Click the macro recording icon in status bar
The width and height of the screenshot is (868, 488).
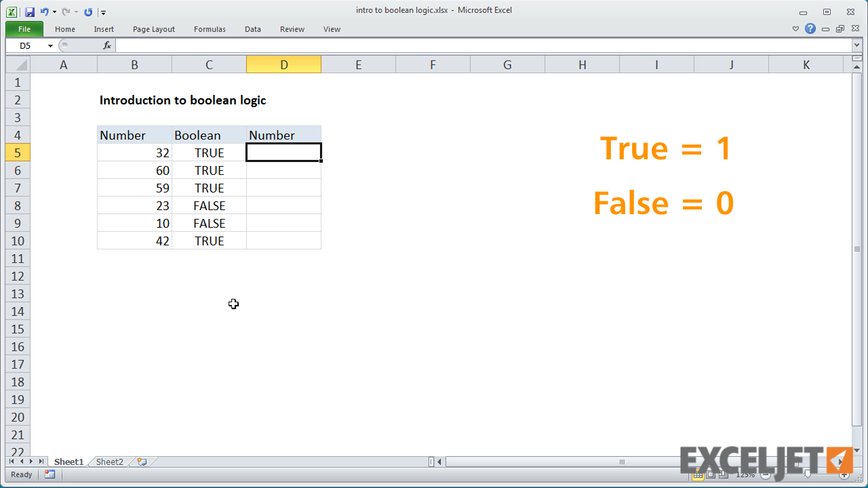pyautogui.click(x=50, y=474)
